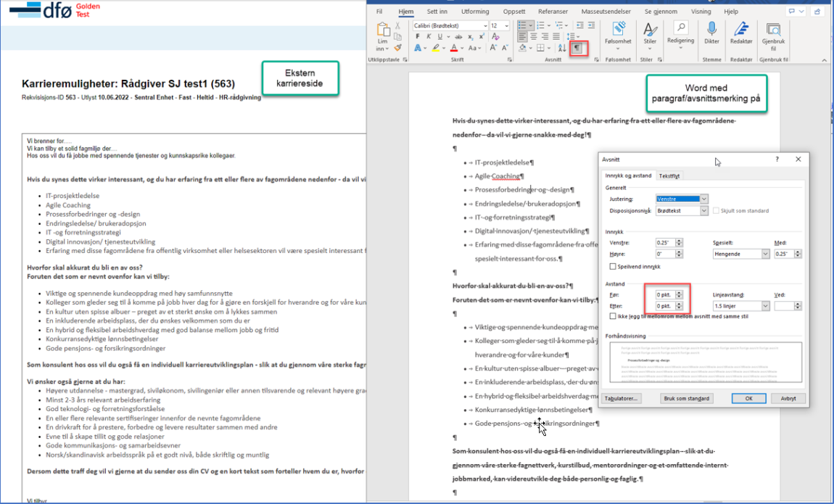Open the Stiler gallery
The width and height of the screenshot is (834, 504).
[650, 36]
